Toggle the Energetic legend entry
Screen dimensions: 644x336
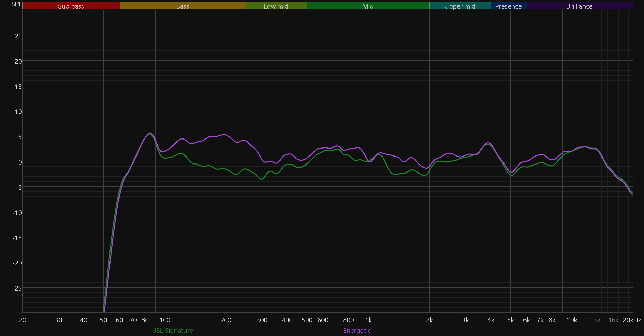[x=357, y=330]
